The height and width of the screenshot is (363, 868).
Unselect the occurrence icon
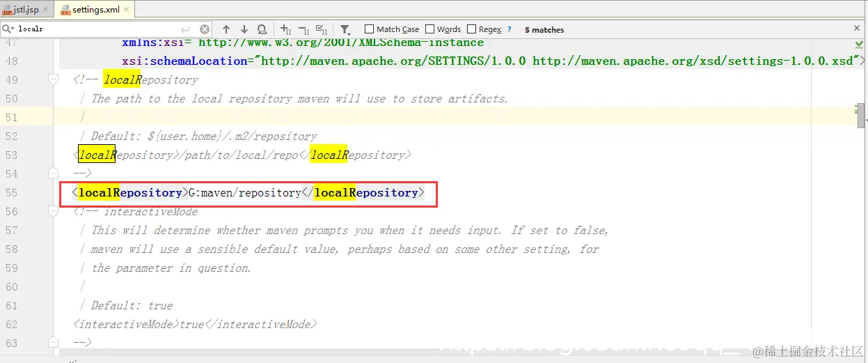[303, 29]
